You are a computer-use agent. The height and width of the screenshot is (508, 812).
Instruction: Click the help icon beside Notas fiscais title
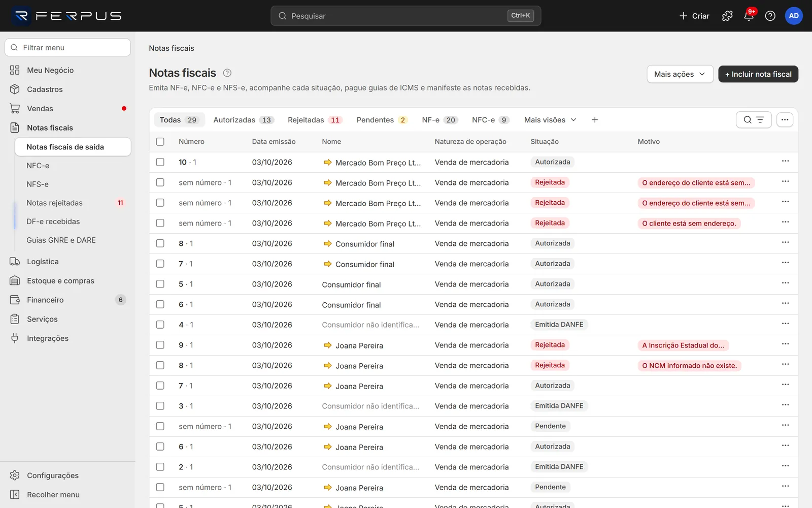click(x=227, y=73)
